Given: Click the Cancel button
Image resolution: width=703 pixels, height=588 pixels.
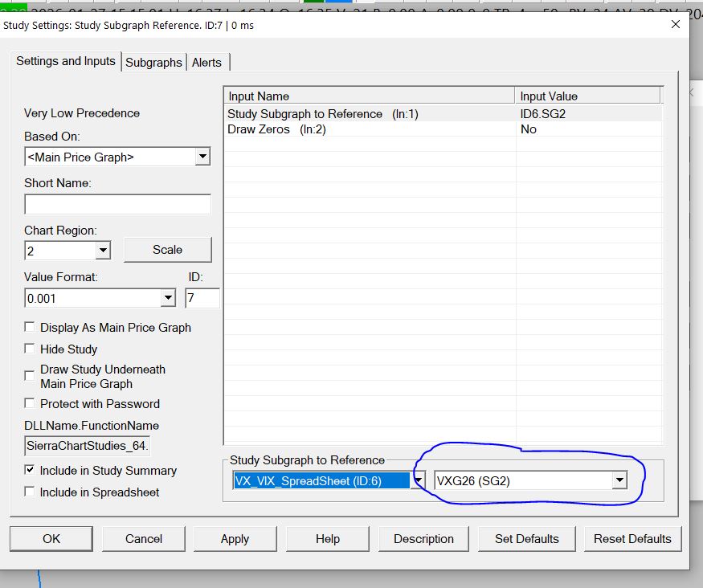Looking at the screenshot, I should pyautogui.click(x=144, y=539).
